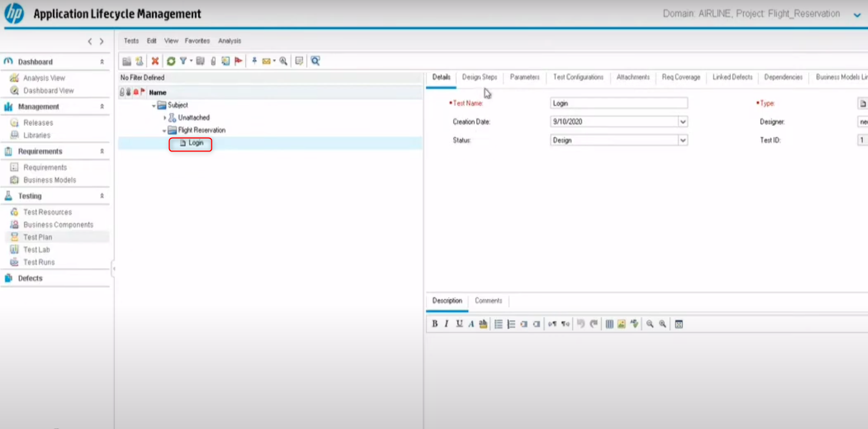Click the red X delete icon
Viewport: 868px width, 429px height.
coord(155,61)
